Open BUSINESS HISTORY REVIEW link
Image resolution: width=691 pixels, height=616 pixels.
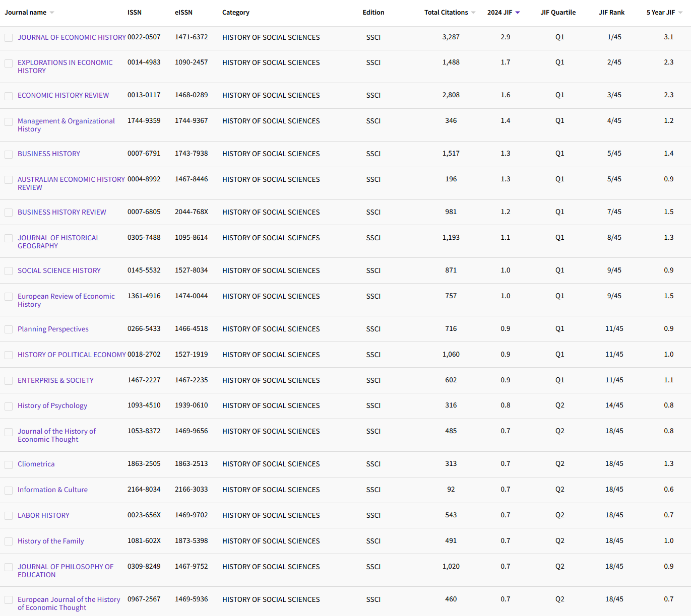point(62,212)
